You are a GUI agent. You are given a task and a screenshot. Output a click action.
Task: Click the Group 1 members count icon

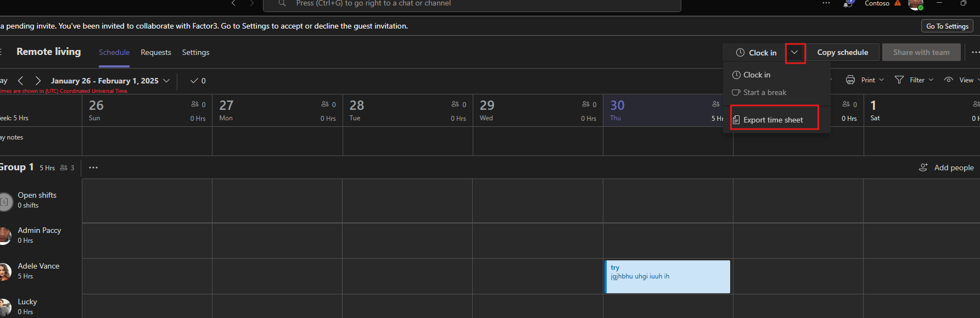64,168
